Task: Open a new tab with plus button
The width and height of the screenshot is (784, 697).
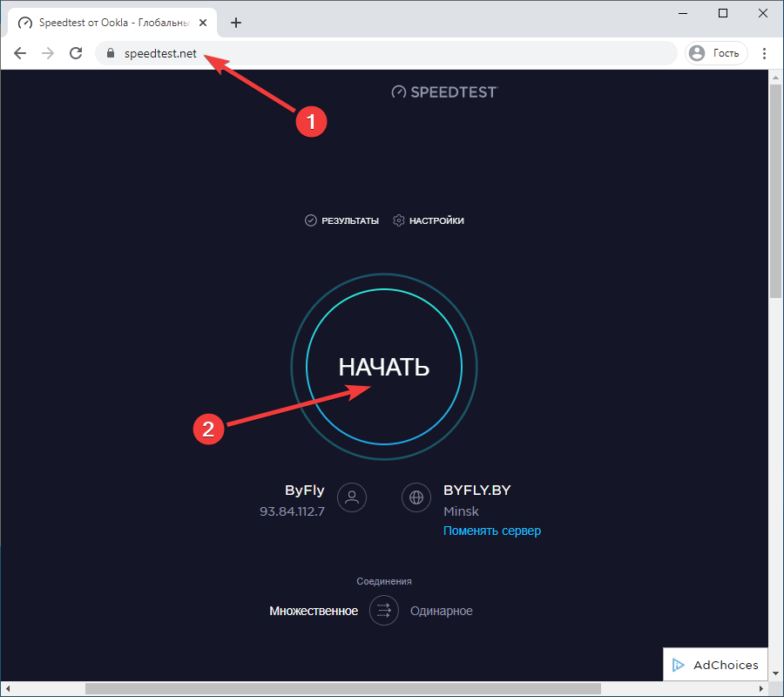Action: 235,23
